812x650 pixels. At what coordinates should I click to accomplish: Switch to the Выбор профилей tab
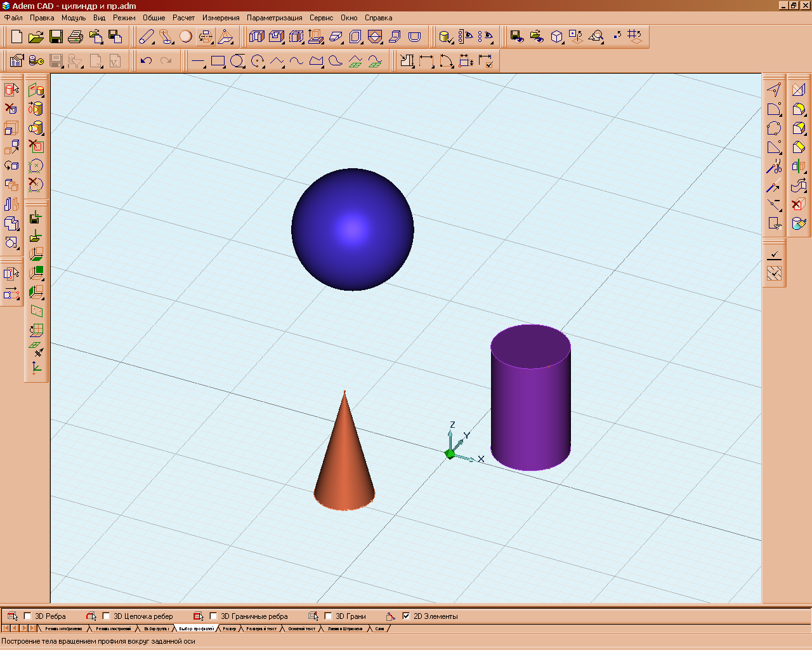point(197,628)
